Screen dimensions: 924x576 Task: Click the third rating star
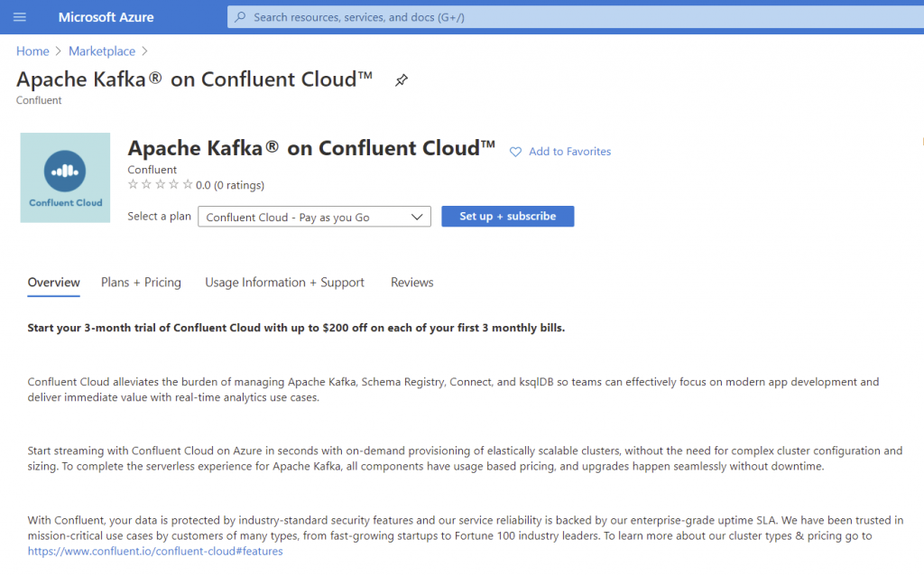(x=161, y=185)
